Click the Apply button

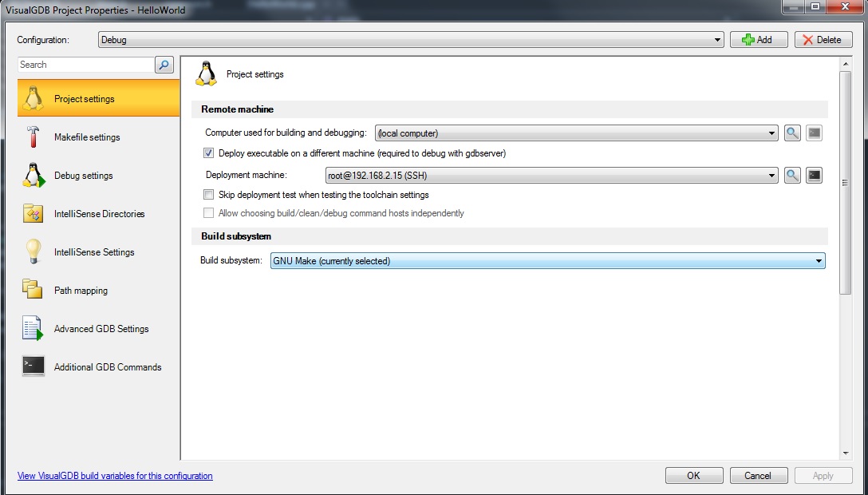[823, 476]
